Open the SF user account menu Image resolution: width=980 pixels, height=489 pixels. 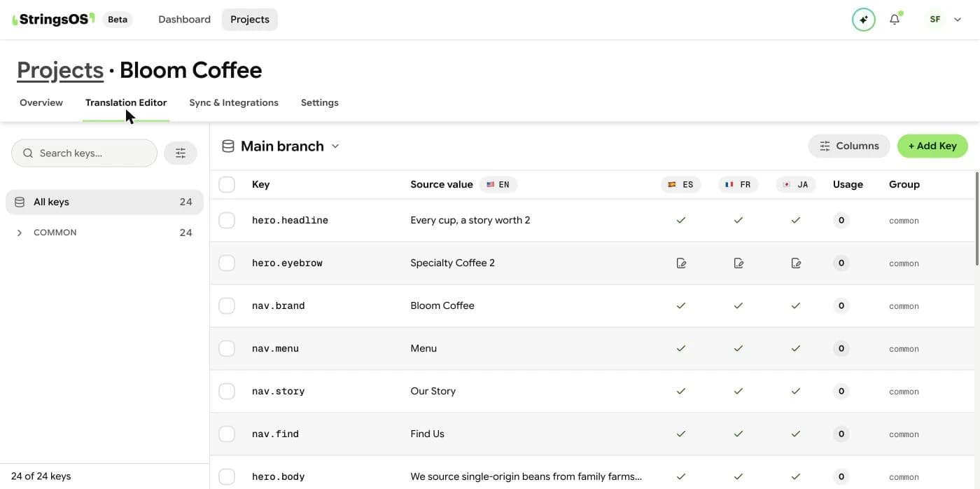click(943, 20)
